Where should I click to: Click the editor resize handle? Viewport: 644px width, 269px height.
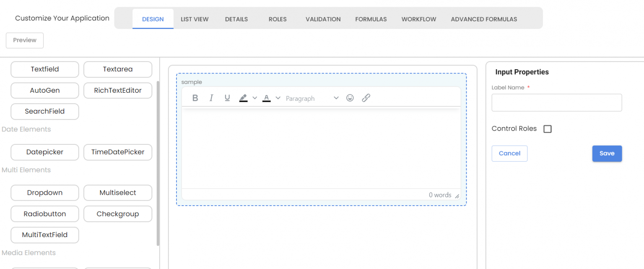(x=457, y=195)
